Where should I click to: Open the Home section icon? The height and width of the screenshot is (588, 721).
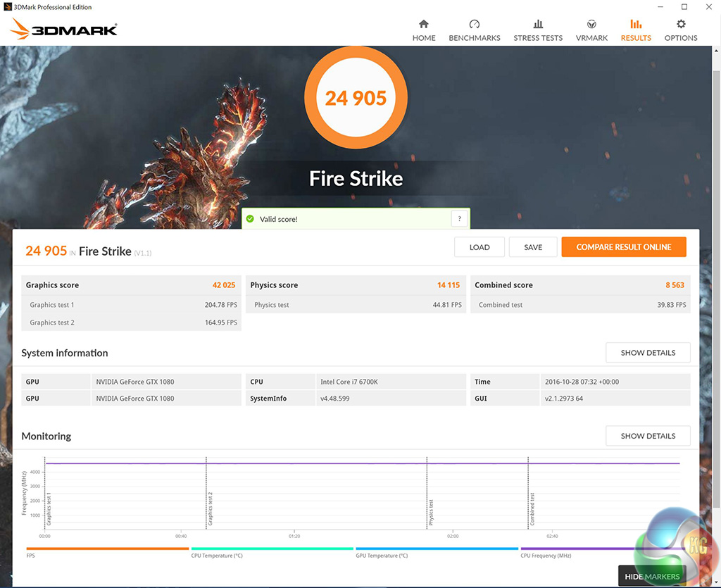(x=423, y=25)
